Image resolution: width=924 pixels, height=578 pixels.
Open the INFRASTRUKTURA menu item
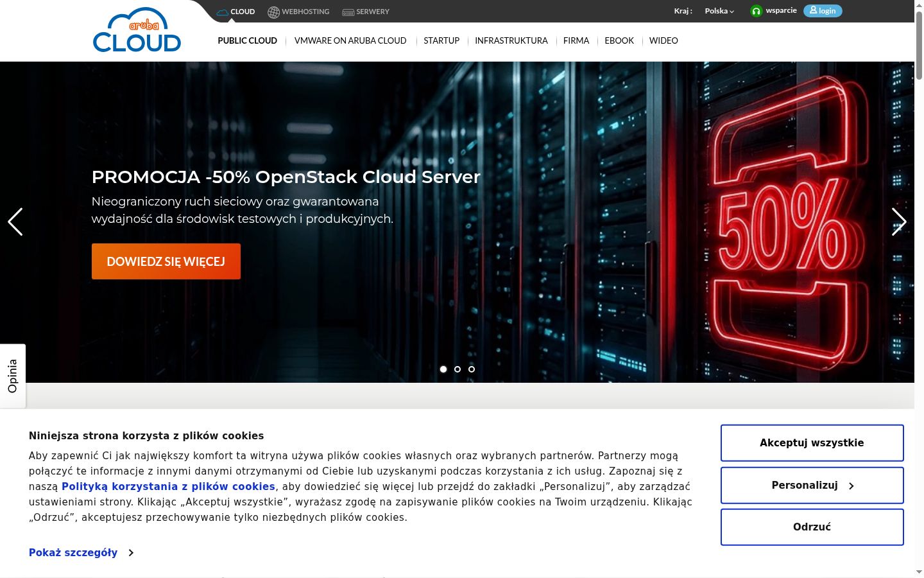pos(511,40)
